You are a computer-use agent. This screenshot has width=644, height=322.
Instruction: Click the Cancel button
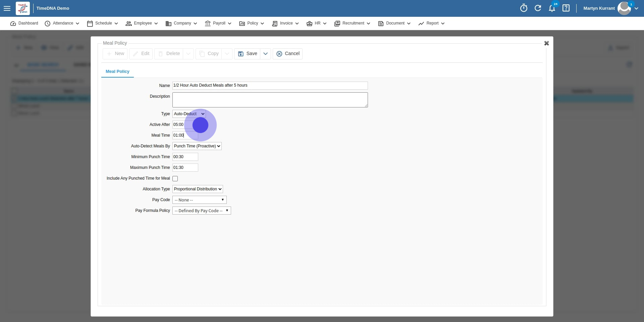point(287,54)
